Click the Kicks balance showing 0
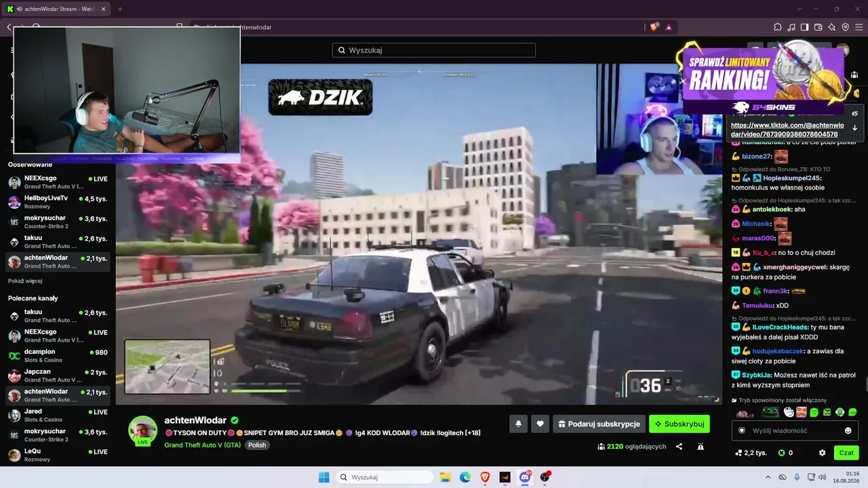 tap(785, 453)
